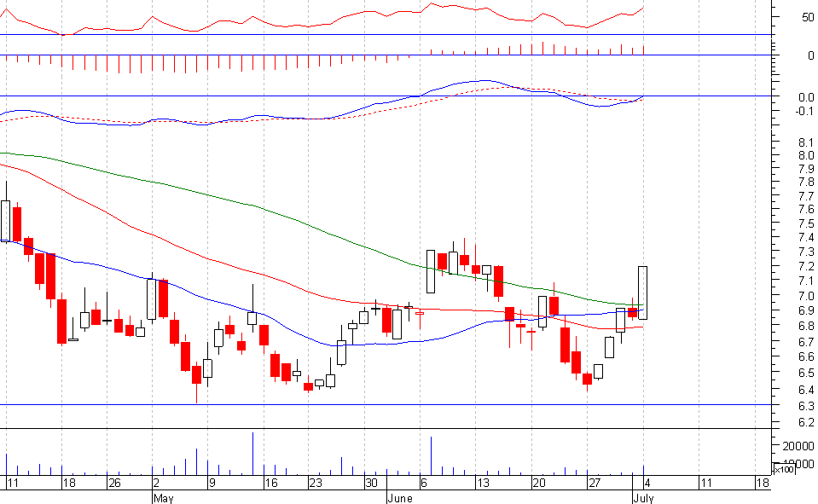The image size is (818, 504).
Task: Select the 7.3 price axis label
Action: pyautogui.click(x=806, y=252)
